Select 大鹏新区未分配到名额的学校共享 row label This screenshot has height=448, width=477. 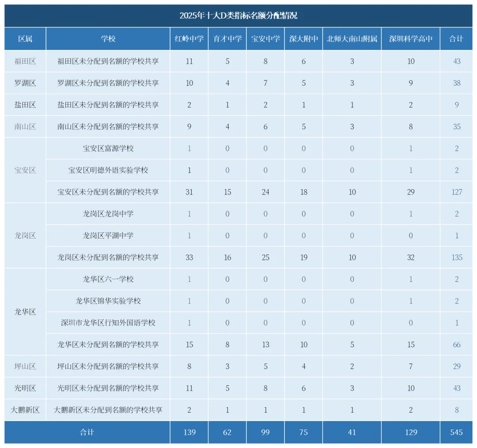108,410
